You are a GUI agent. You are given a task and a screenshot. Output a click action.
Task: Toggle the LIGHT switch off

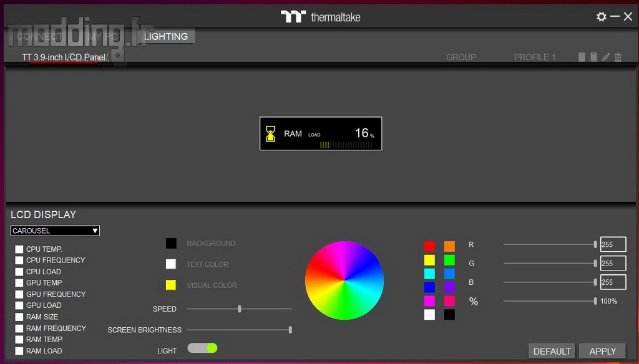pos(202,348)
